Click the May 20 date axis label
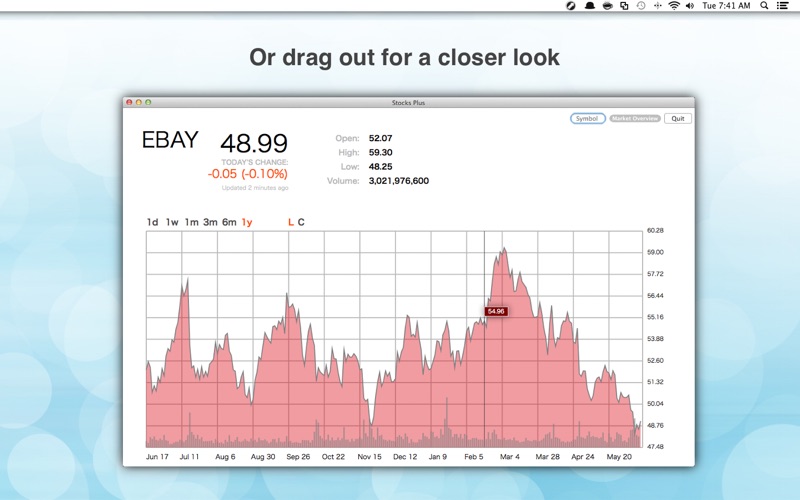 tap(619, 457)
